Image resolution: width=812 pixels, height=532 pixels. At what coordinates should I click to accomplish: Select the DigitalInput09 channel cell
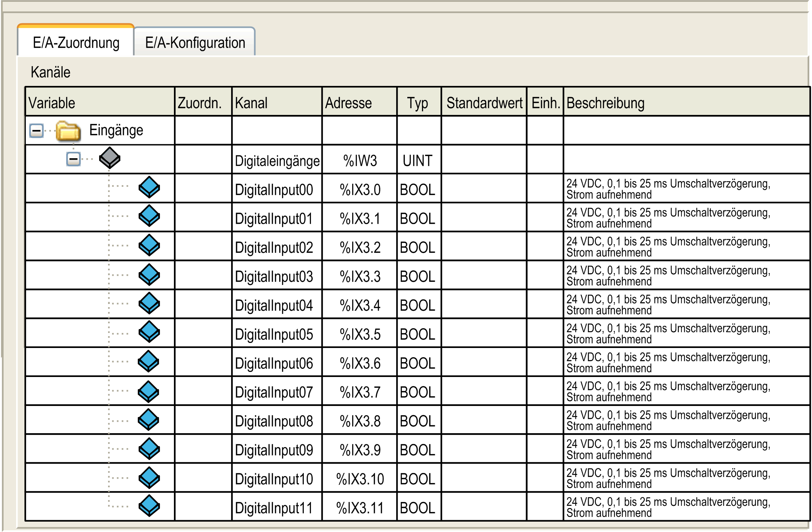[277, 449]
